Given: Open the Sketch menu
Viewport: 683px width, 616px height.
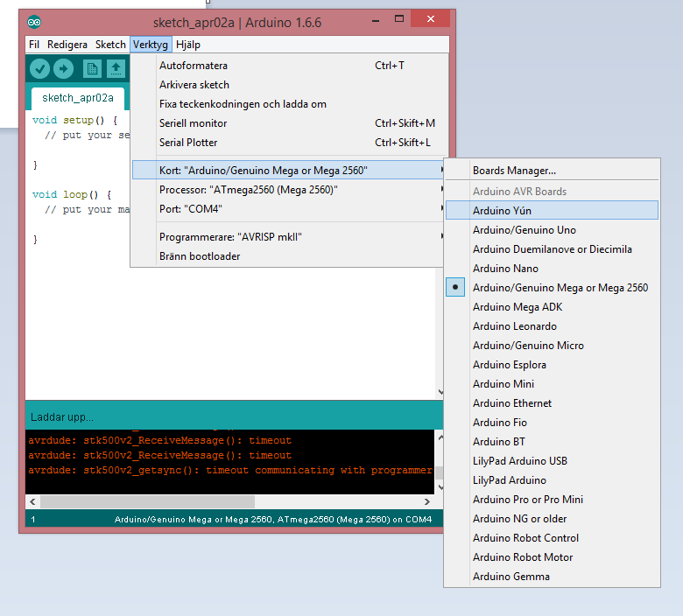Looking at the screenshot, I should pos(110,45).
